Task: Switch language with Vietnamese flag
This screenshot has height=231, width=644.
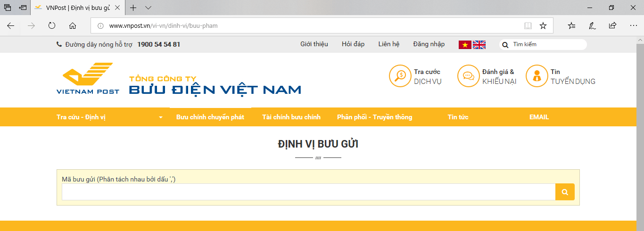Action: 465,44
